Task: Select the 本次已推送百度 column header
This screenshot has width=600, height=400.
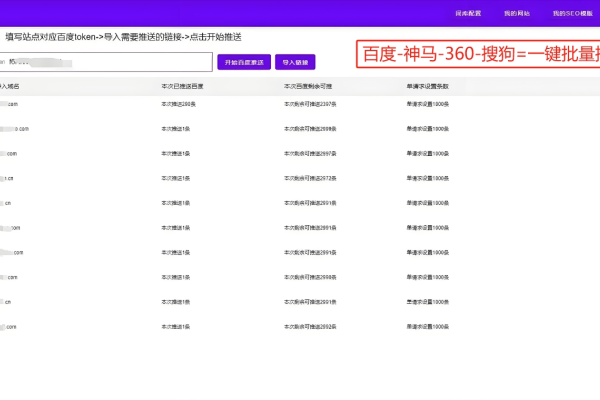Action: pyautogui.click(x=182, y=87)
